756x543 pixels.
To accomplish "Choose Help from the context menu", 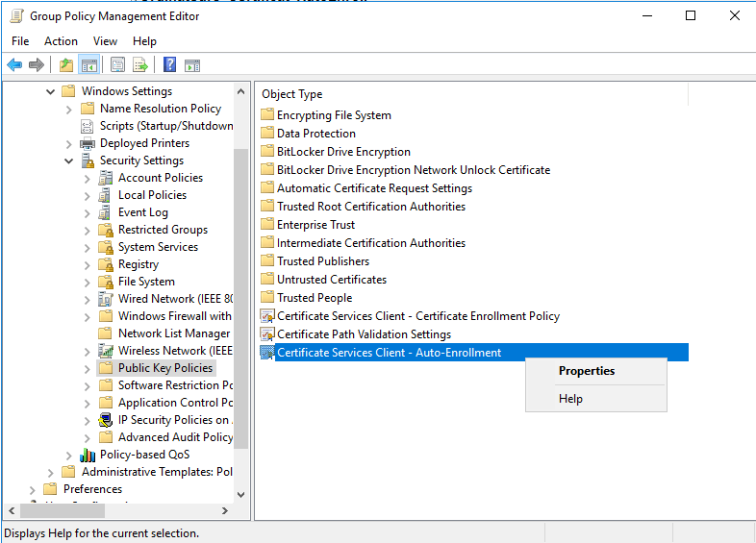I will click(x=570, y=399).
